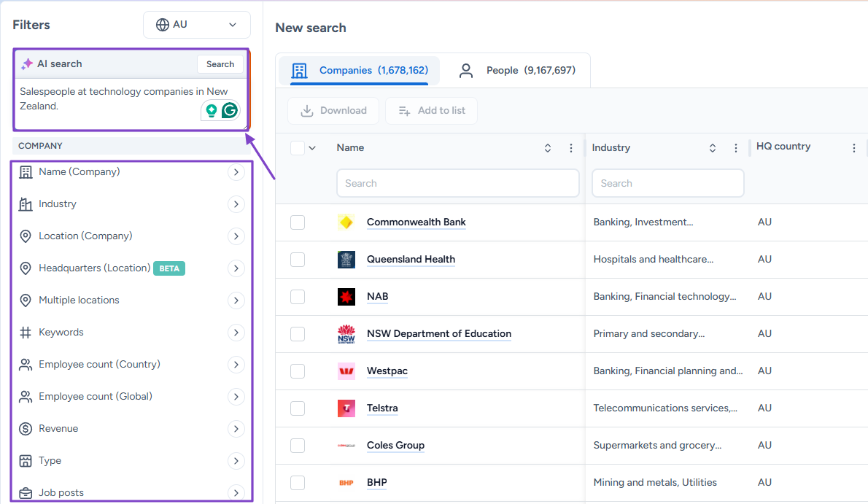Click the Name (Company) building icon
Image resolution: width=868 pixels, height=504 pixels.
(x=26, y=172)
